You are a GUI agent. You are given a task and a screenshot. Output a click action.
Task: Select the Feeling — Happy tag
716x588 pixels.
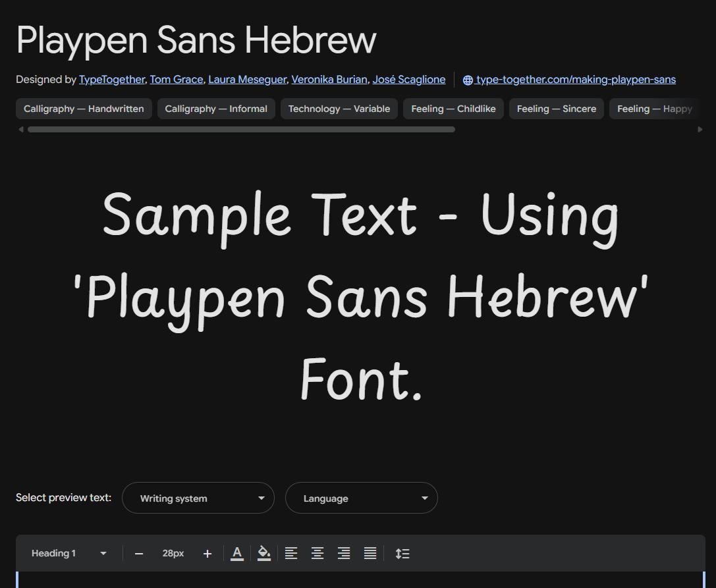[x=655, y=109]
